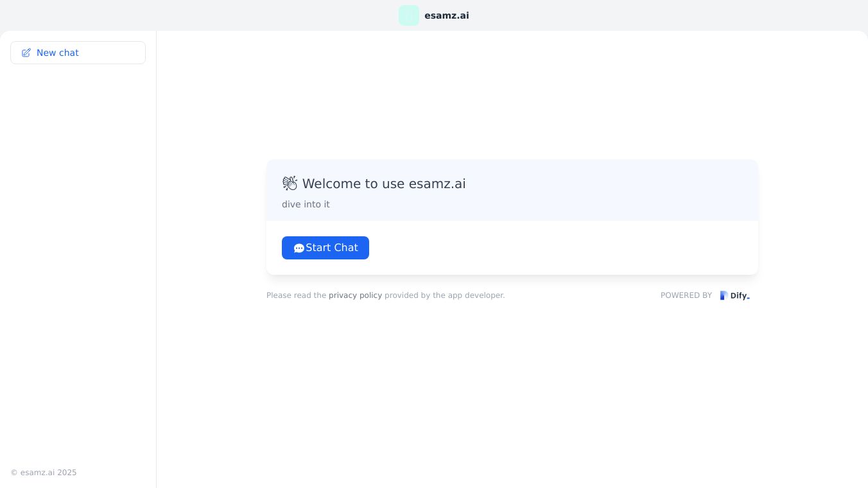Click blank main area above welcome card

pyautogui.click(x=512, y=96)
